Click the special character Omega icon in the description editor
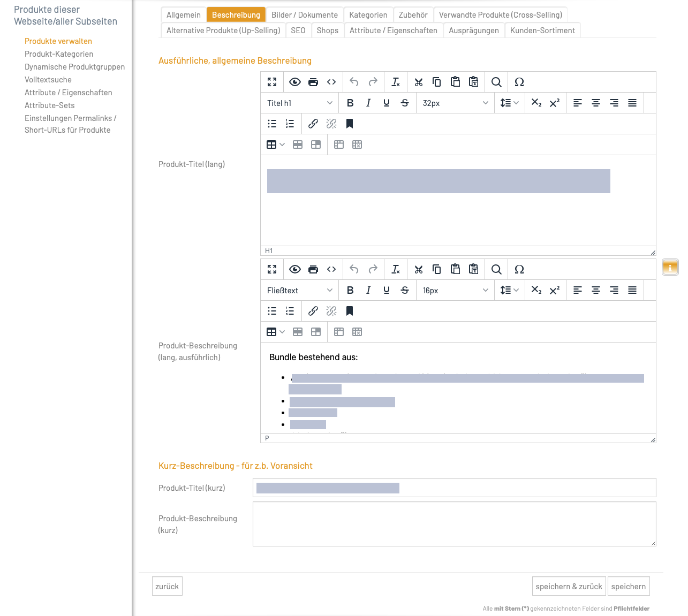This screenshot has width=688, height=616. tap(519, 269)
